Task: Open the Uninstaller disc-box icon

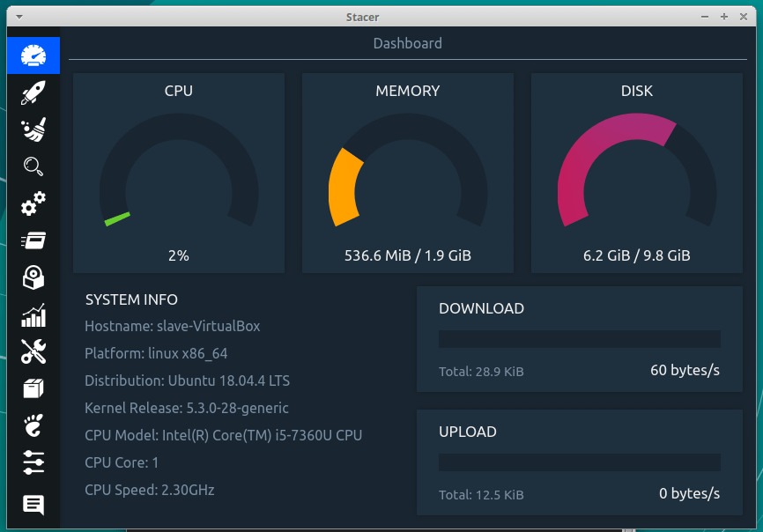Action: coord(33,278)
